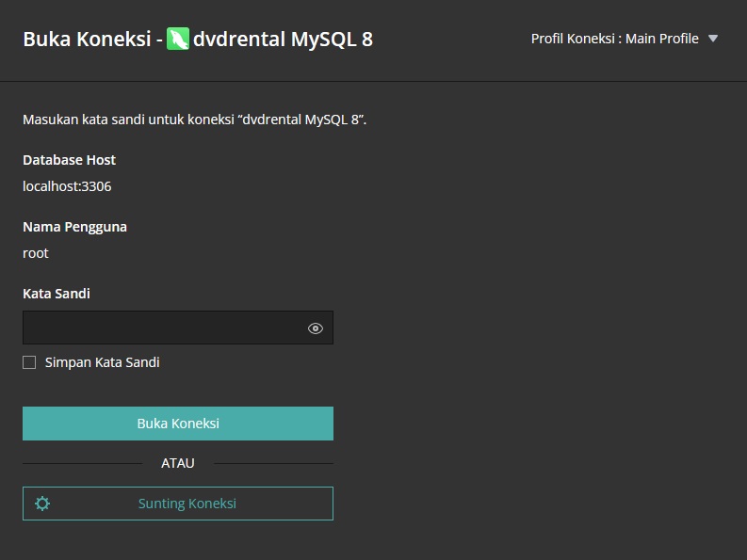The image size is (747, 560).
Task: Click the Buka Koneksi button
Action: coord(178,424)
